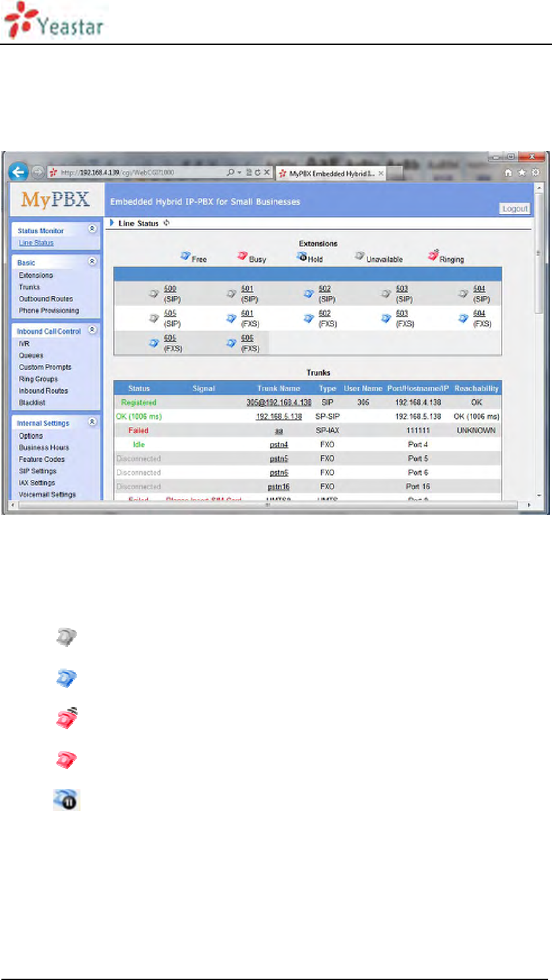Screen dimensions: 552x980
Task: Open trunk link 192.168.5.138
Action: pos(279,416)
